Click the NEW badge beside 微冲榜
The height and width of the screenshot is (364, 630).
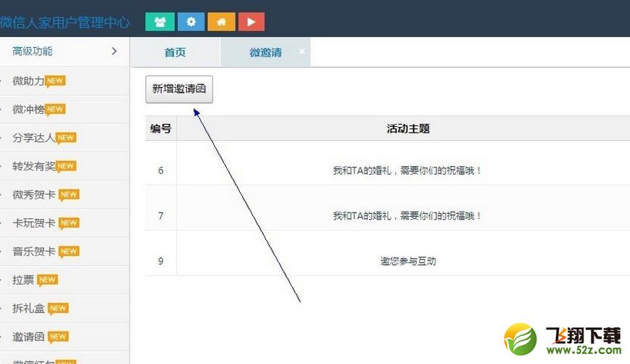click(55, 109)
